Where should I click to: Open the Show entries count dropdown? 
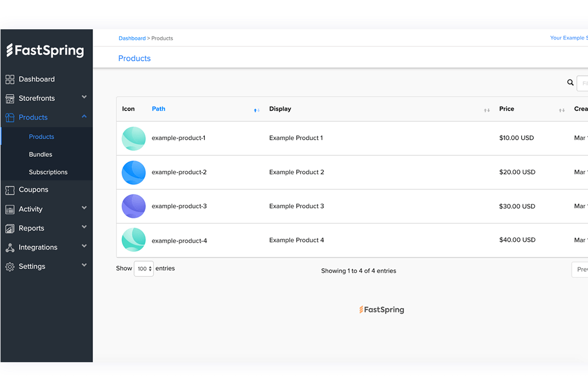tap(144, 269)
